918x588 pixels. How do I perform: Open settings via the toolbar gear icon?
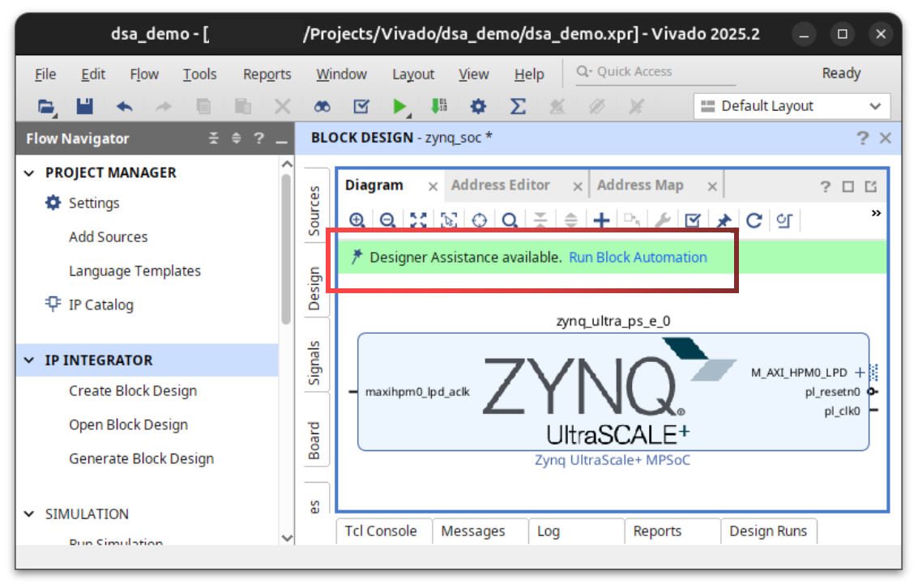479,106
